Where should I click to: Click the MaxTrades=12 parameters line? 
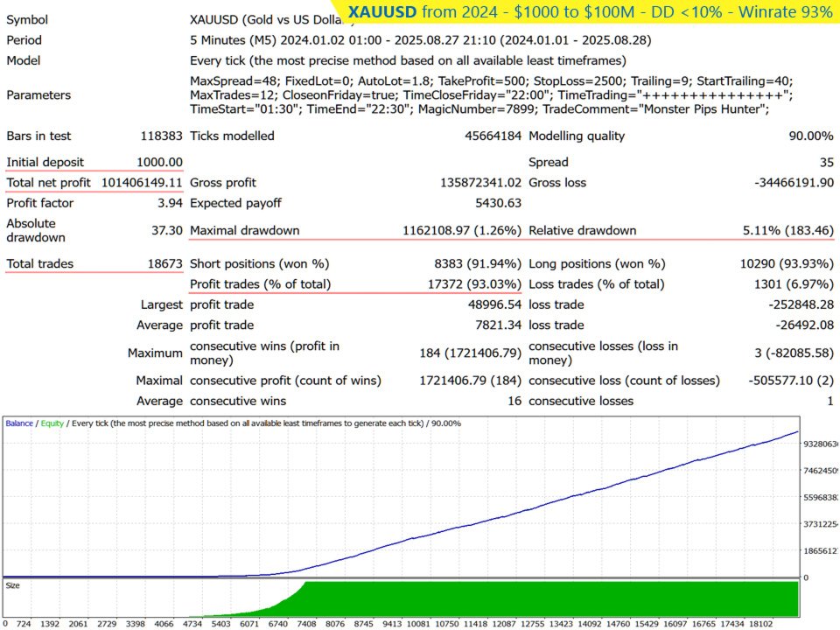pos(491,94)
